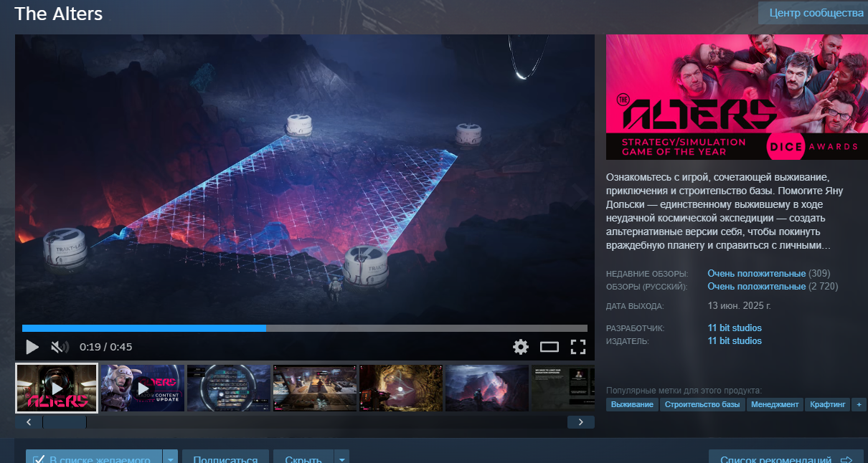Screen dimensions: 868x463
Task: Click the Подписаться follow button
Action: tap(225, 457)
